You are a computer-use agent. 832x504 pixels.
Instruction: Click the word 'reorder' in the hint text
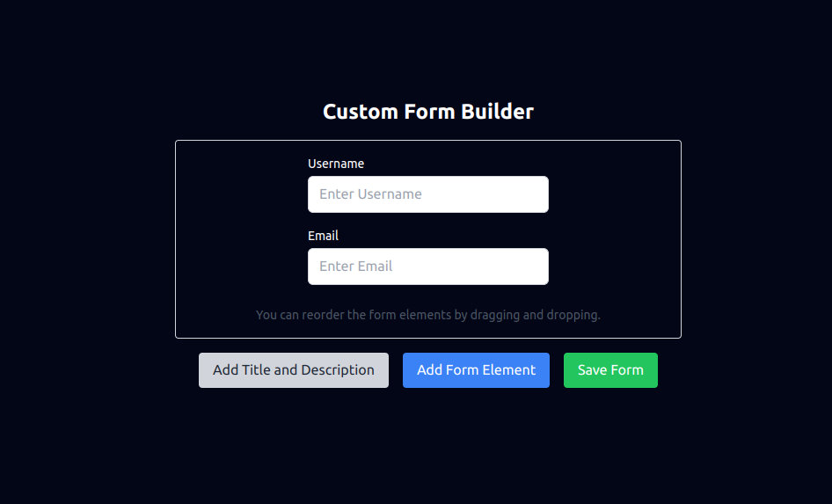[323, 315]
